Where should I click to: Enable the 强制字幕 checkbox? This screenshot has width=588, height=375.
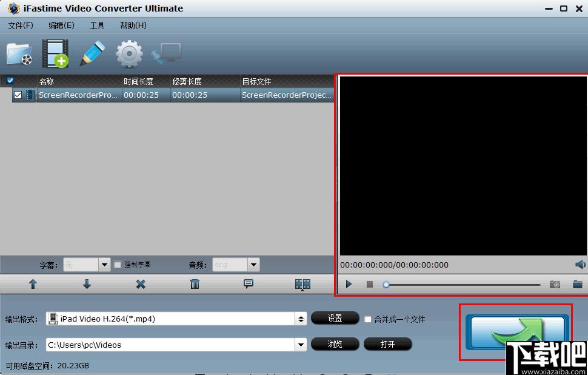(x=118, y=265)
